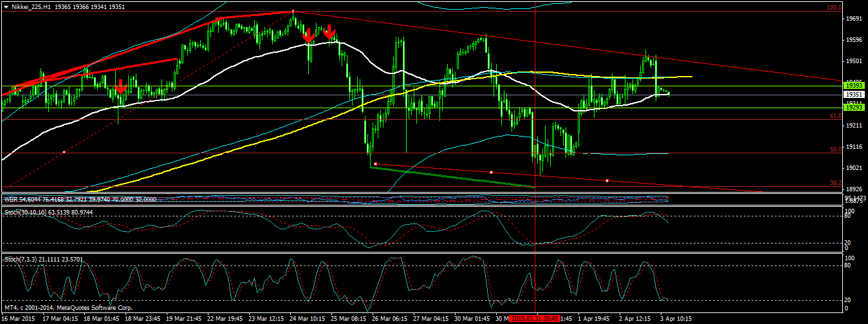This screenshot has width=868, height=324.
Task: Click the rightmost anchor on lower red channel line
Action: (x=606, y=180)
